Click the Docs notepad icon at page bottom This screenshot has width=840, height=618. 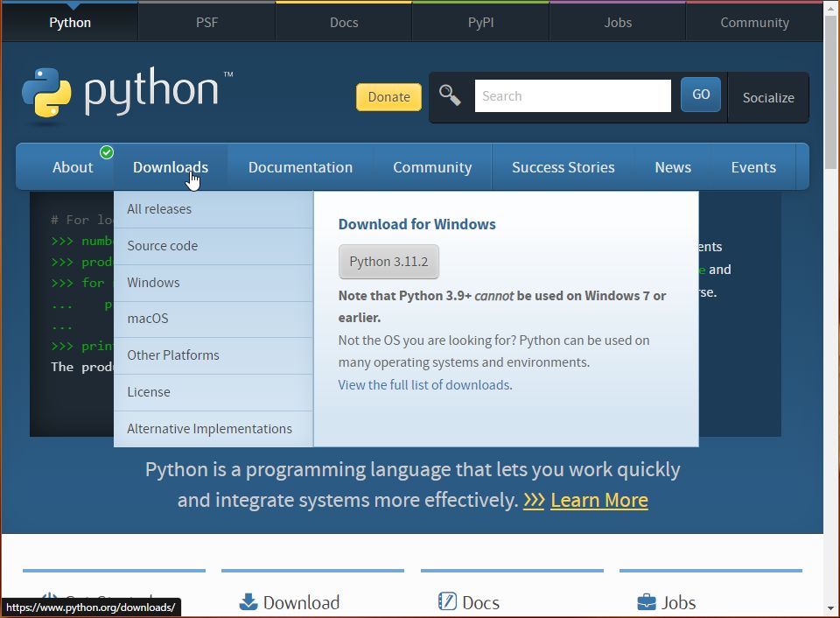(447, 601)
